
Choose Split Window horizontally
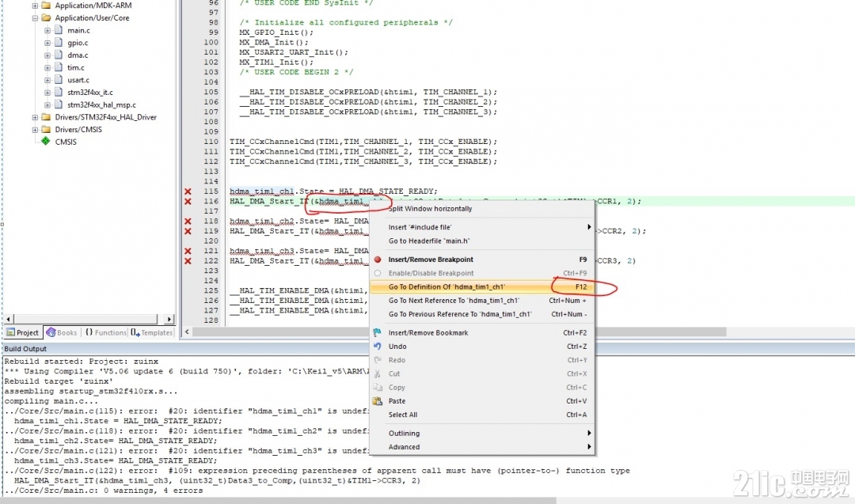point(482,209)
